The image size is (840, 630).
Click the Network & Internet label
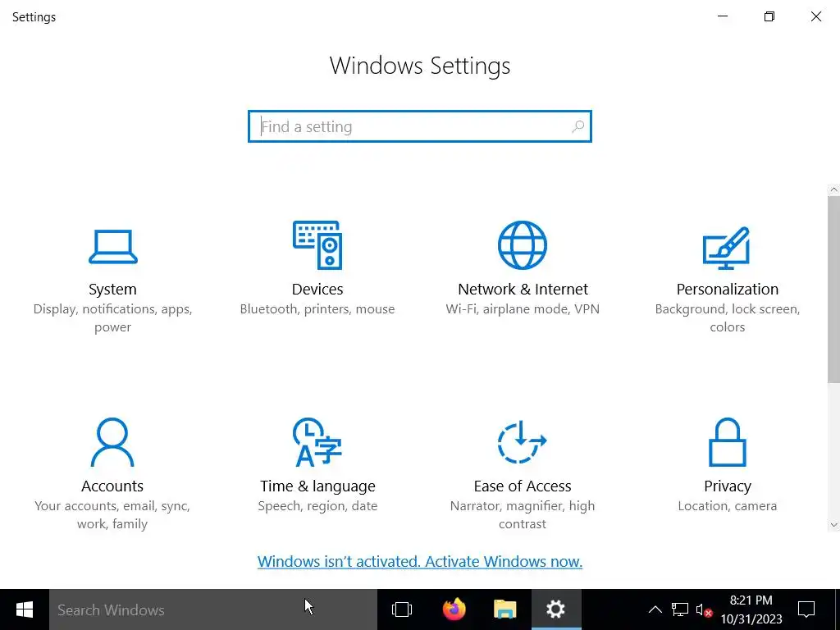(523, 290)
